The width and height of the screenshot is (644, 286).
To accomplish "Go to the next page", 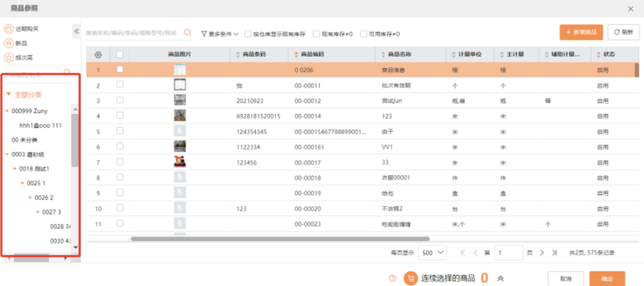I will (x=542, y=253).
